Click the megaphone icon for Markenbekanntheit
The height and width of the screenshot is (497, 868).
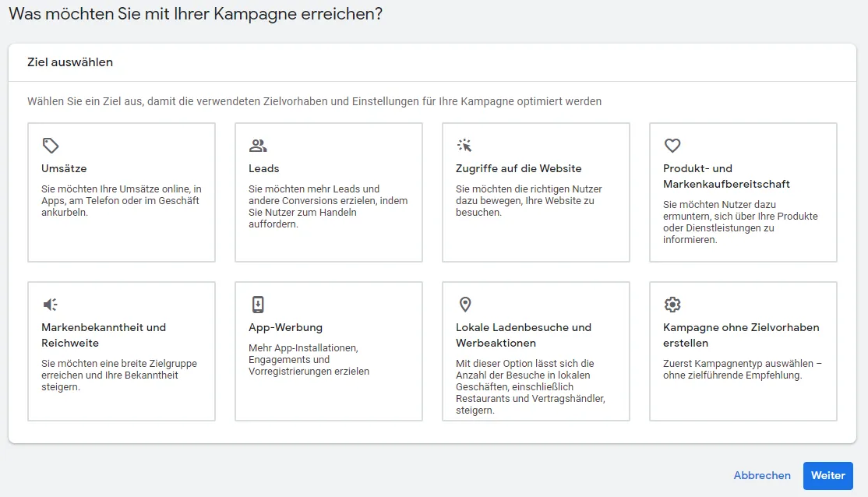pyautogui.click(x=51, y=305)
